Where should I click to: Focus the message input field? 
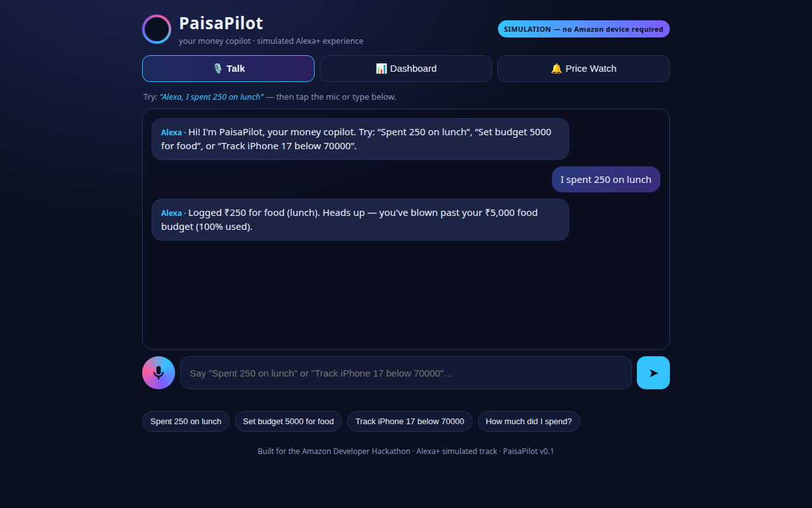pos(406,373)
